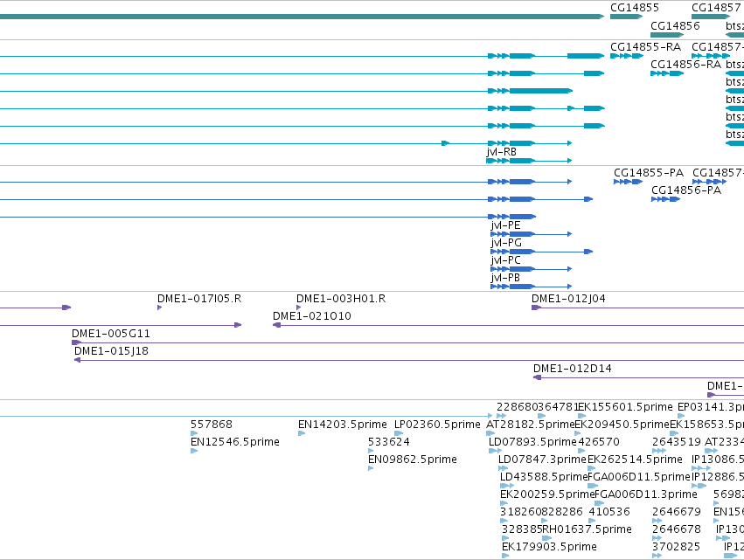Select the DME1-005G11 clone start arrow
Image resolution: width=744 pixels, height=560 pixels.
click(76, 342)
